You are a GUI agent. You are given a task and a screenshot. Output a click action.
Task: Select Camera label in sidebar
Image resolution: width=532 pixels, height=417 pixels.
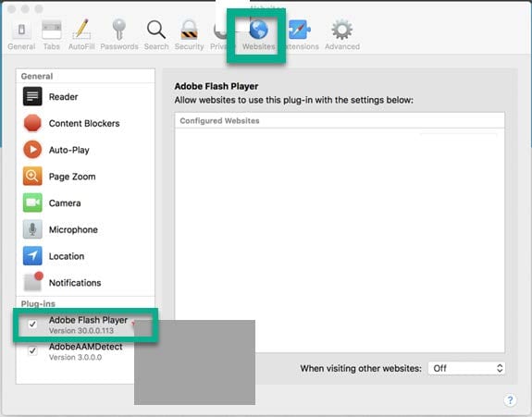tap(65, 203)
